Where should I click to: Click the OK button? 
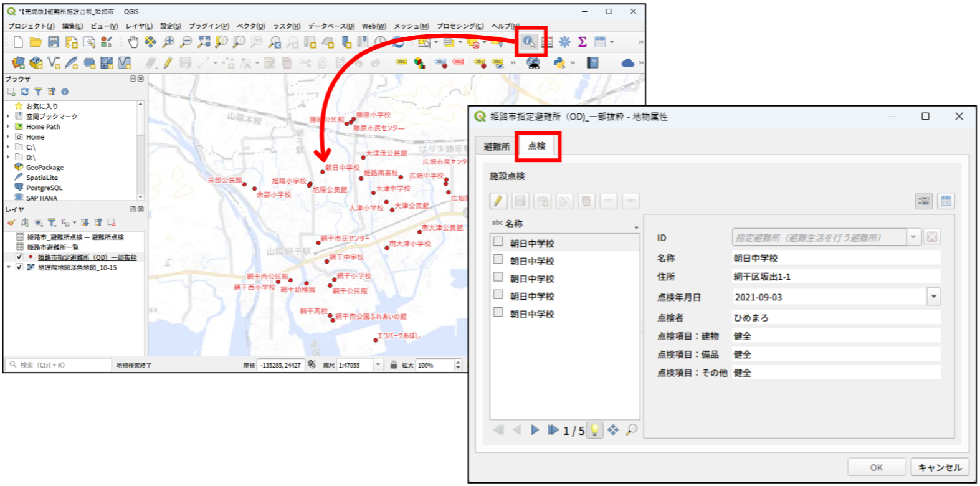tap(876, 467)
